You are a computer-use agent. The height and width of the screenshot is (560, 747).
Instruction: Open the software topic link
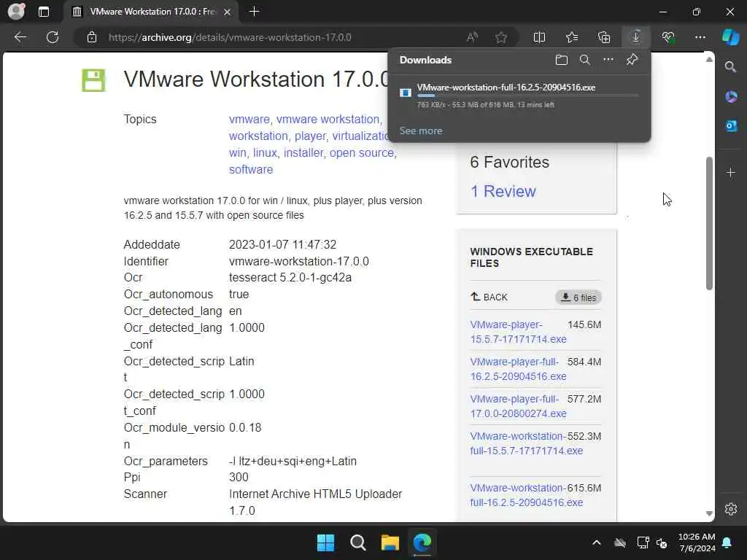(x=251, y=169)
